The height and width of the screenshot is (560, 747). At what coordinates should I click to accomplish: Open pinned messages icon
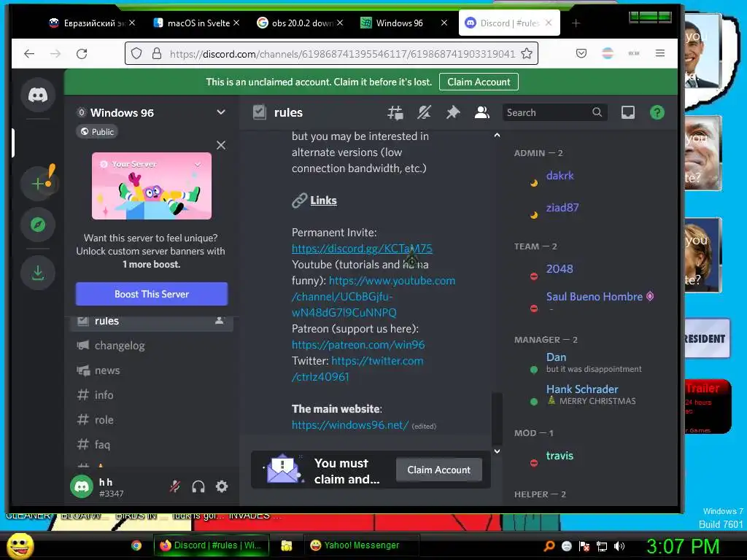(x=452, y=113)
